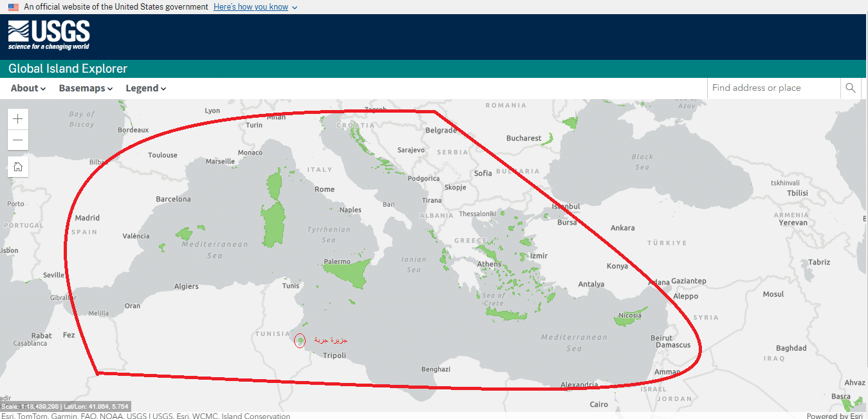Viewport: 868px width, 419px height.
Task: Select the green Sicily island near Palermo
Action: [347, 273]
